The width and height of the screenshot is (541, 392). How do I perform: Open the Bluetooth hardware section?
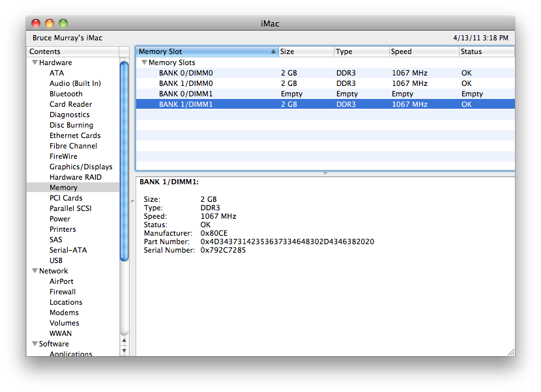click(66, 94)
